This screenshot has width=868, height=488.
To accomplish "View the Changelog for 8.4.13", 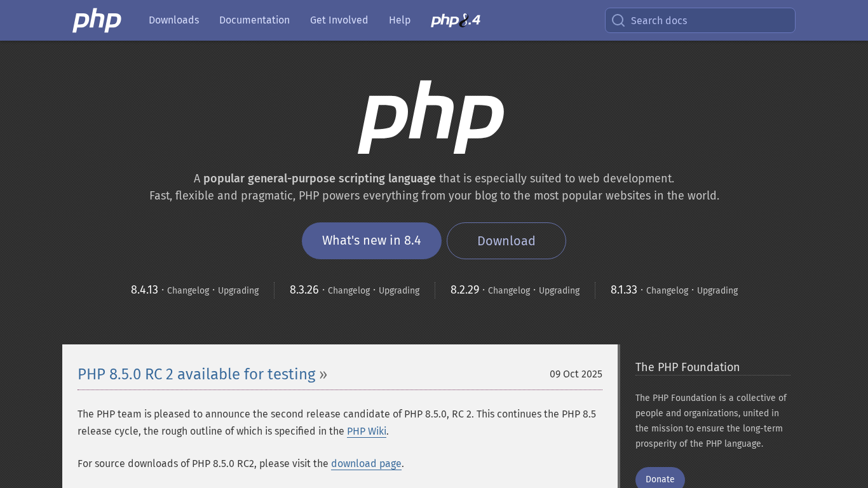I will [x=188, y=290].
